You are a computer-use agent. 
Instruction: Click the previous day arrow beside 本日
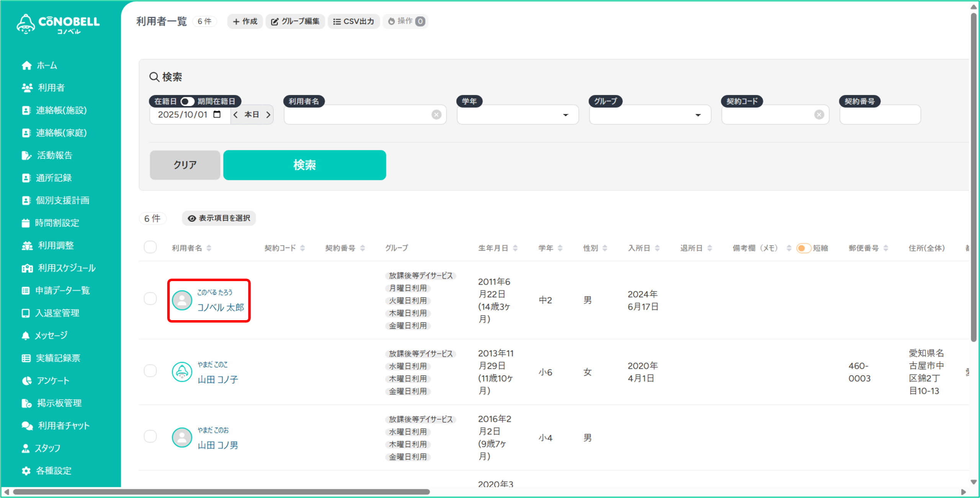tap(236, 115)
